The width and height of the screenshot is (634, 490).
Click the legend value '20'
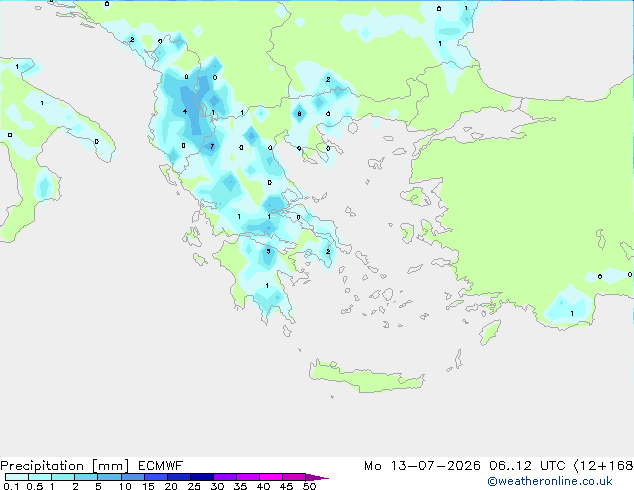[171, 486]
